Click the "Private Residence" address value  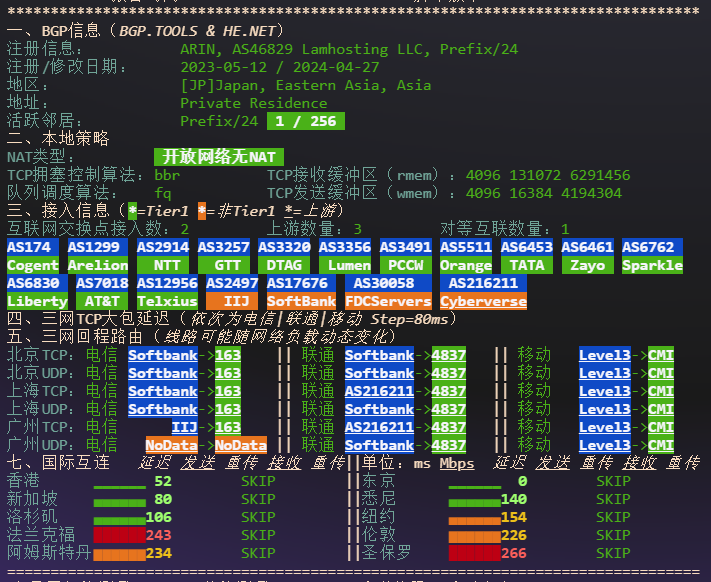[254, 103]
